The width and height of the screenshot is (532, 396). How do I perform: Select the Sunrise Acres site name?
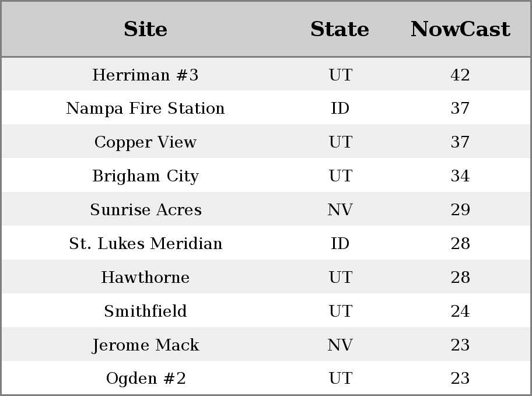point(146,209)
